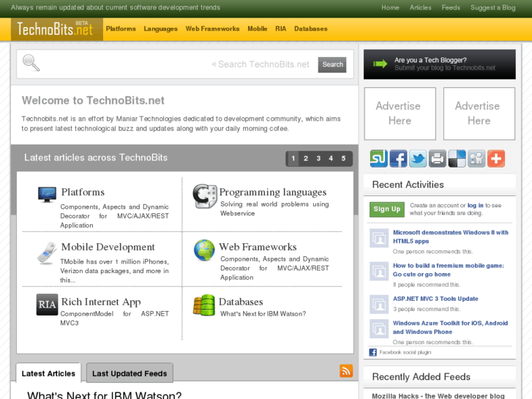Open Suggest a Blog link
This screenshot has width=532, height=399.
pyautogui.click(x=493, y=8)
